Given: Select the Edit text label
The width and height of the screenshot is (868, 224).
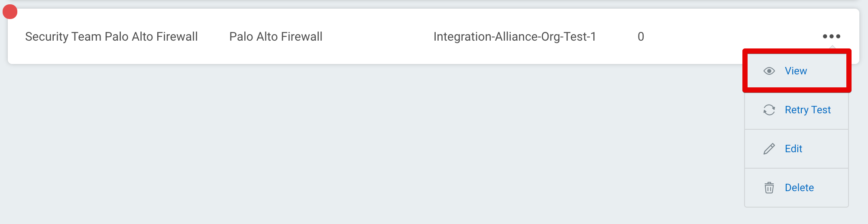Looking at the screenshot, I should [794, 149].
